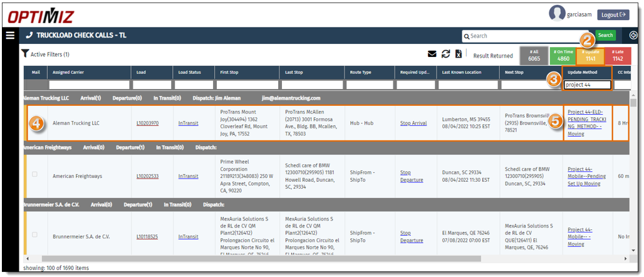This screenshot has height=277, width=644.
Task: Click the envelope mail icon
Action: pyautogui.click(x=432, y=53)
